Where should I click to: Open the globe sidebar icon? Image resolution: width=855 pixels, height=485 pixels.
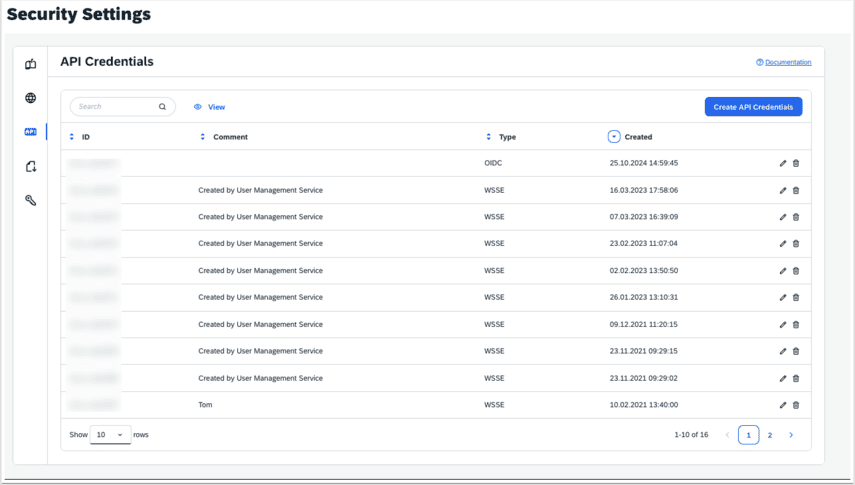pos(31,98)
